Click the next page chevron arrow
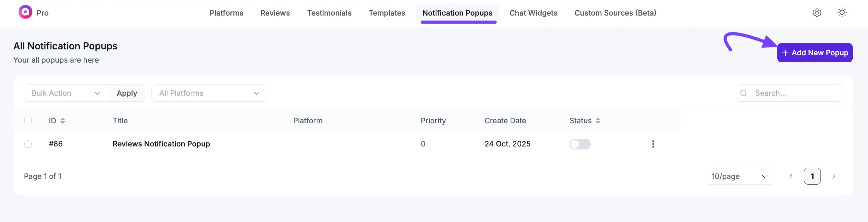 pyautogui.click(x=834, y=176)
